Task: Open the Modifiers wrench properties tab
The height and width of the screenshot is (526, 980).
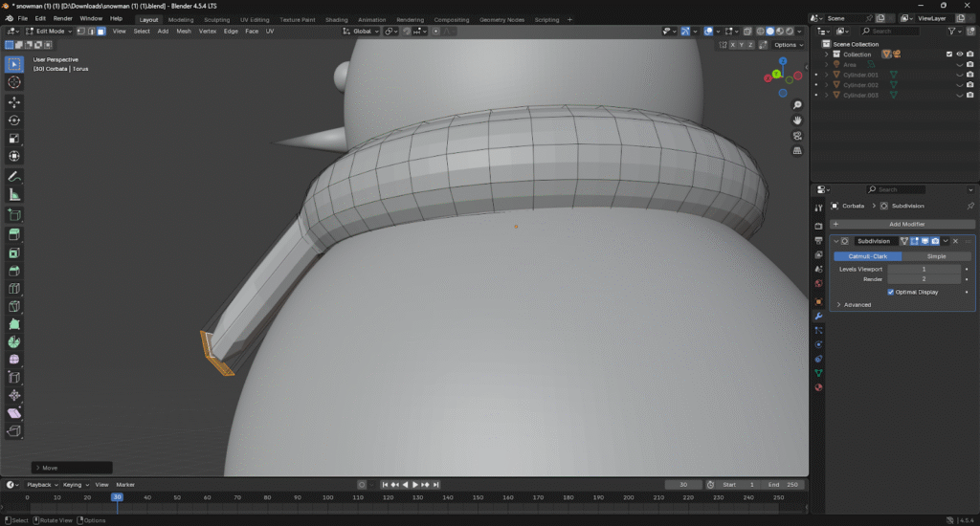Action: (818, 316)
